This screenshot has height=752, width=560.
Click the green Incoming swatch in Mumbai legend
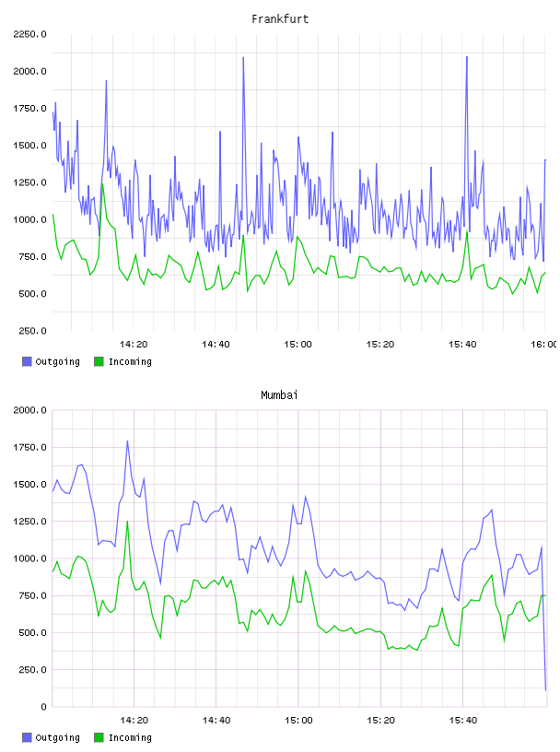pos(99,737)
